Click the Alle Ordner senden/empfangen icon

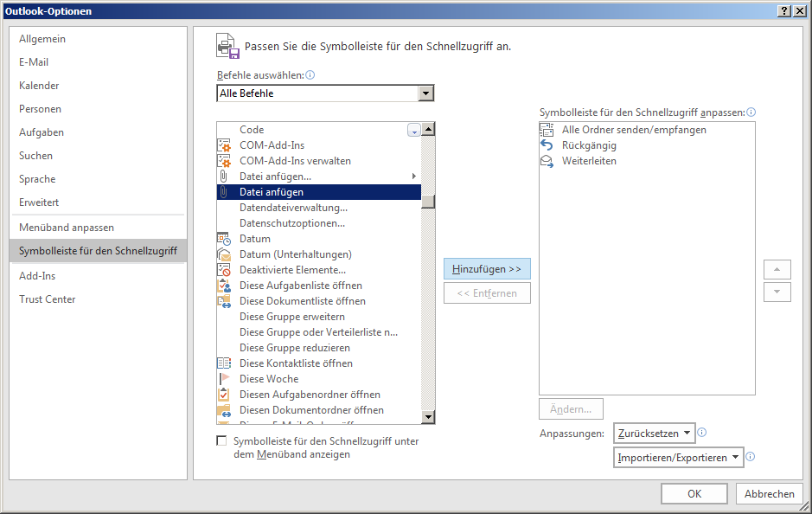[x=547, y=130]
